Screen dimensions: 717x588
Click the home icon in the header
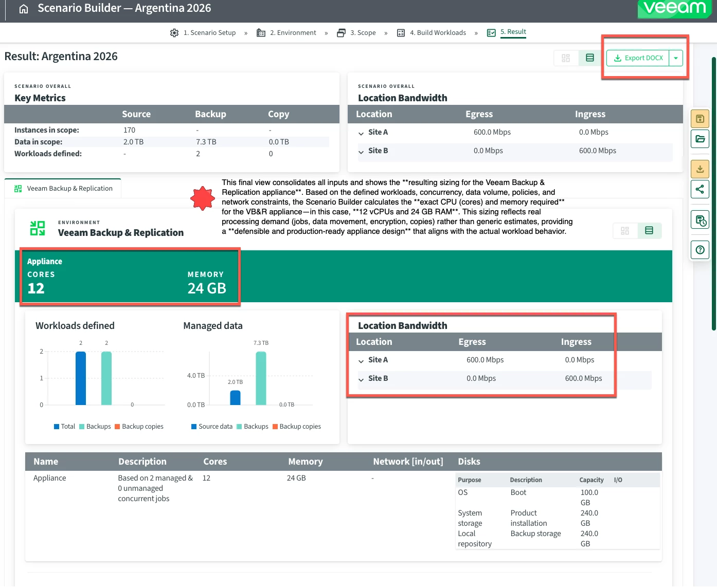tap(24, 9)
